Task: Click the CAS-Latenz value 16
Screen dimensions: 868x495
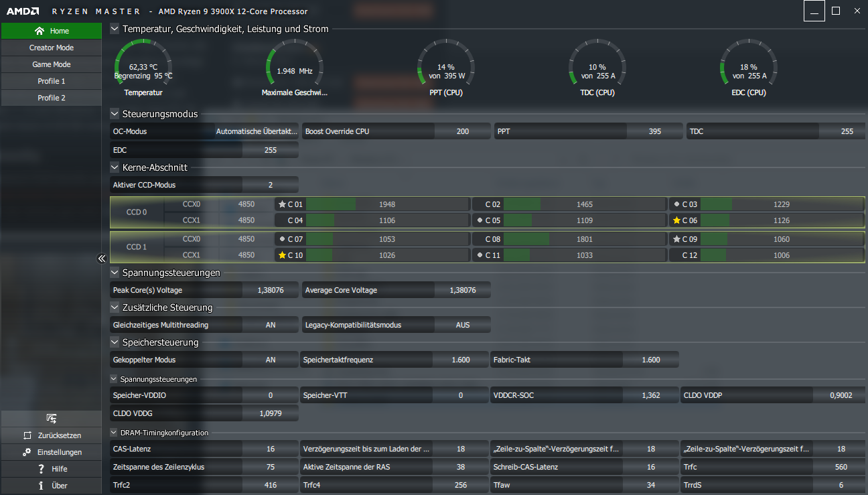Action: (x=271, y=449)
